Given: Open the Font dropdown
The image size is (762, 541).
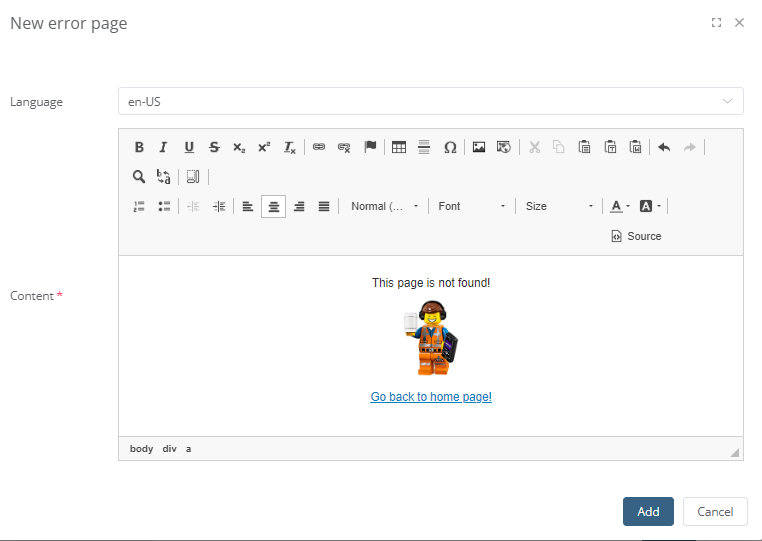Looking at the screenshot, I should (472, 207).
